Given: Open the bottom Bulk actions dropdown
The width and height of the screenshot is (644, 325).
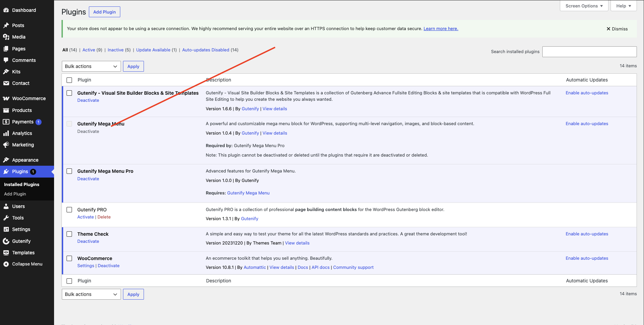Looking at the screenshot, I should click(x=91, y=294).
